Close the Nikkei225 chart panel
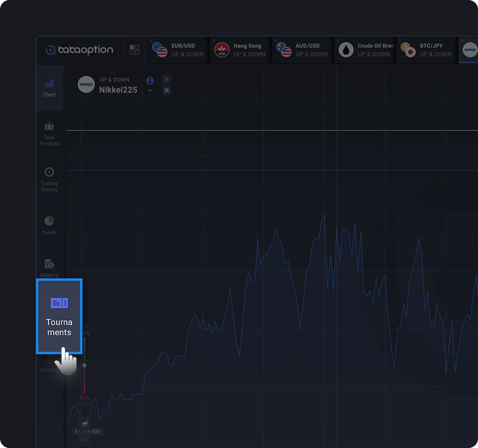The image size is (478, 448). [167, 79]
